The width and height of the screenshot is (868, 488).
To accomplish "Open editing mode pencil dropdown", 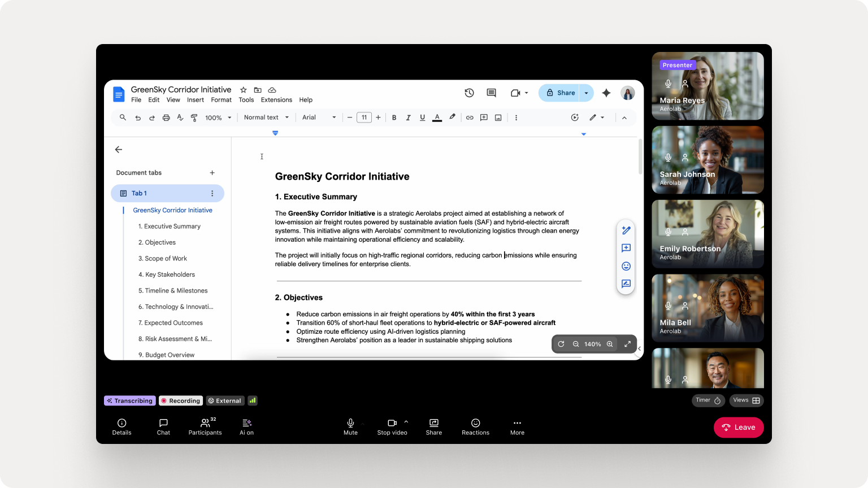I will point(597,117).
